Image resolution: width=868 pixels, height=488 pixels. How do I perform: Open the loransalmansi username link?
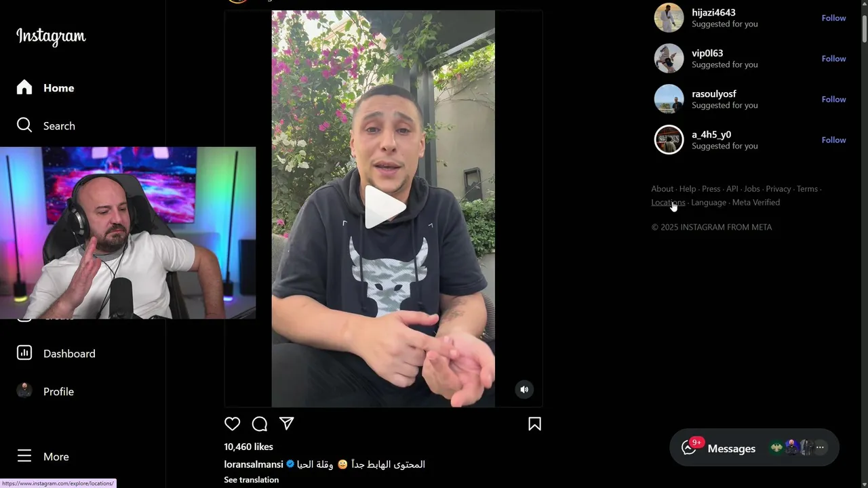coord(254,464)
